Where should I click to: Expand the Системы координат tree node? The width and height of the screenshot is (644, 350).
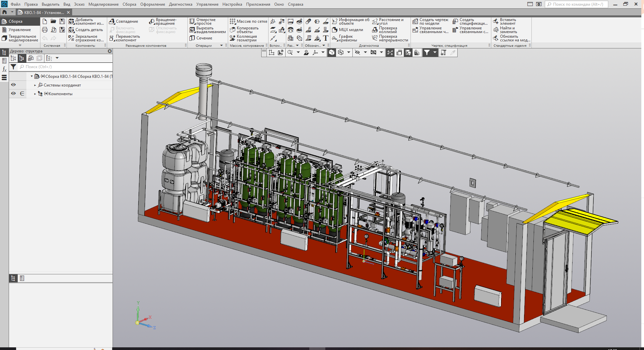pyautogui.click(x=35, y=85)
